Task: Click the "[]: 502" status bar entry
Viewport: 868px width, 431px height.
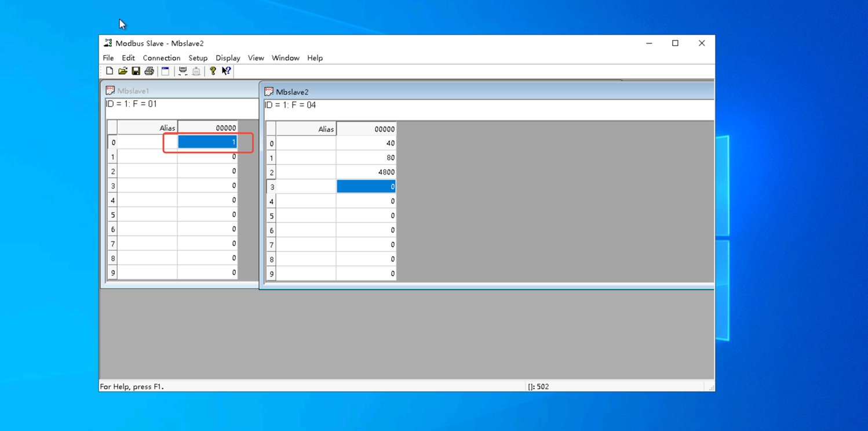Action: point(538,386)
